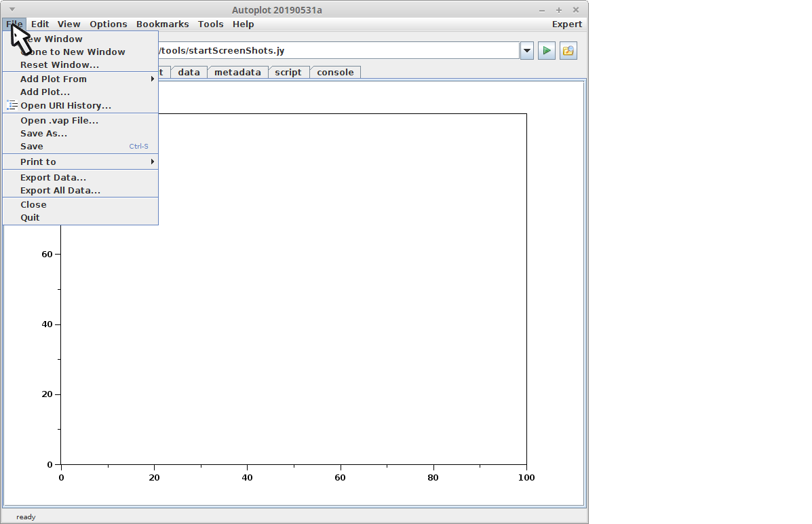Click x-axis label 100
Screen dimensions: 812x524
(526, 477)
